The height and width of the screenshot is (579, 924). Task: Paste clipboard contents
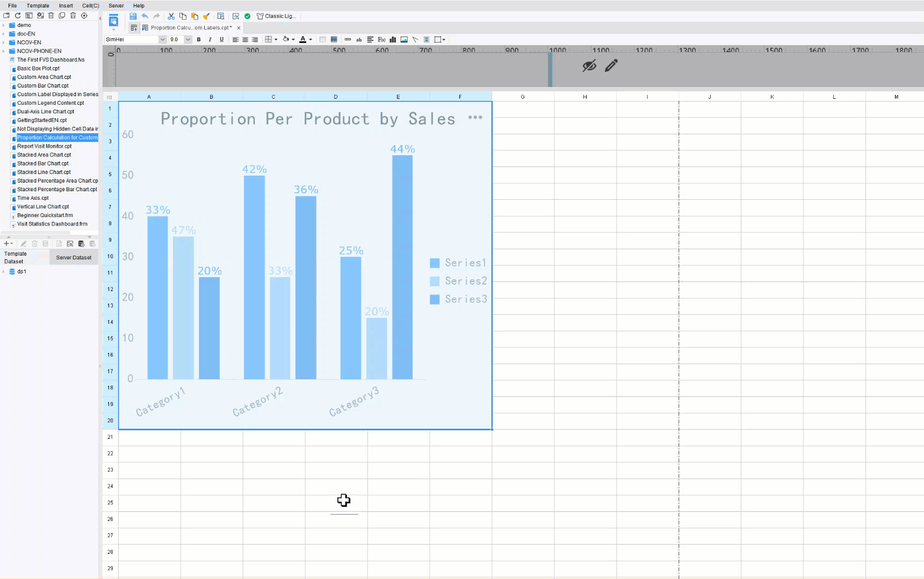pos(194,16)
